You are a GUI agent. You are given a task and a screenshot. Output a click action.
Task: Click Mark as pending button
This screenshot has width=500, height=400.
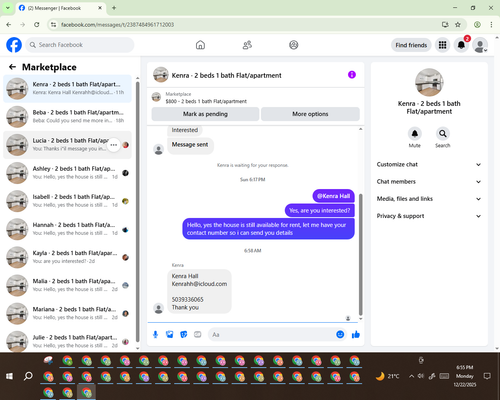[x=205, y=114]
